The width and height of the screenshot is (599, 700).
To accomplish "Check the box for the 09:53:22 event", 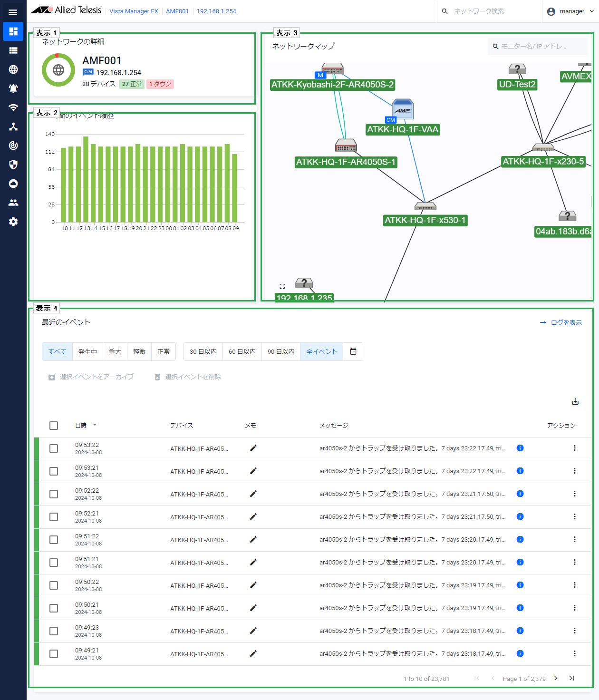I will coord(54,448).
